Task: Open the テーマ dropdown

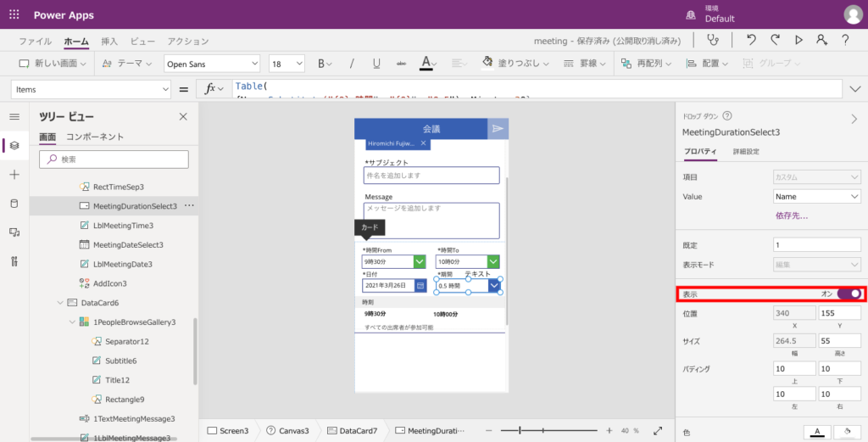Action: point(127,64)
